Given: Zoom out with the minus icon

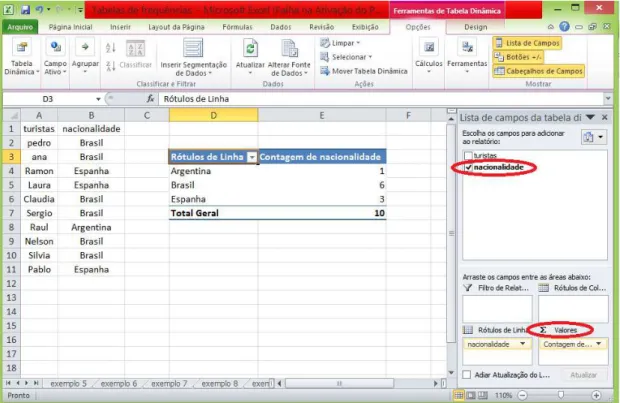Looking at the screenshot, I should coord(522,395).
